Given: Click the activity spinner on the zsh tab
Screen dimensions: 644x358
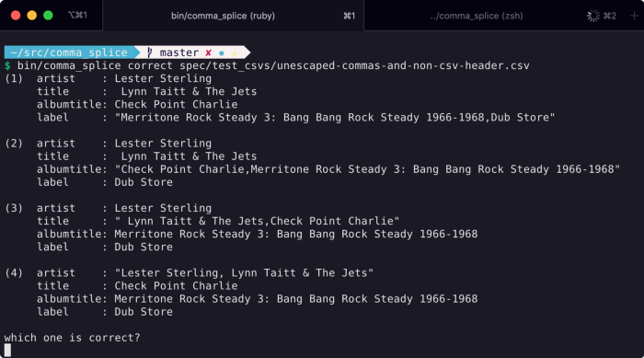Looking at the screenshot, I should [x=593, y=16].
